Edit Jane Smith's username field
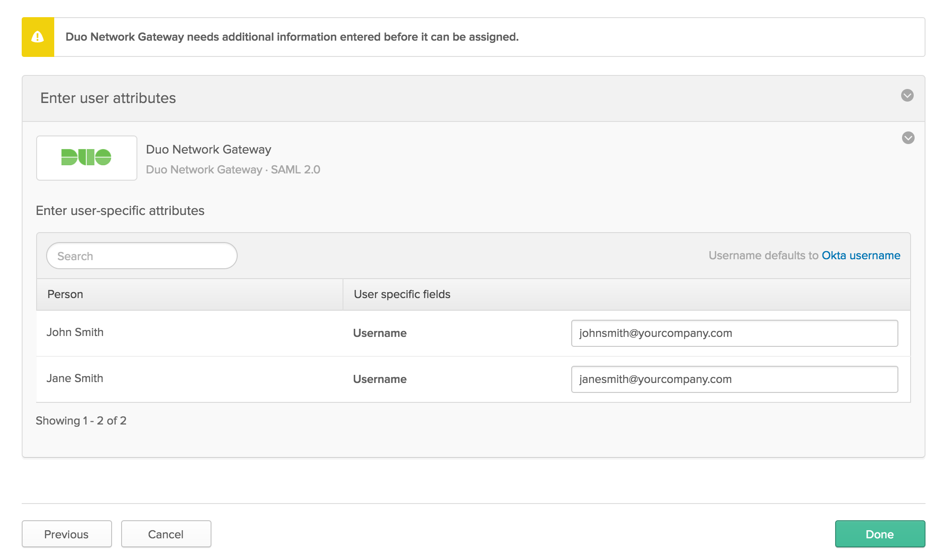The image size is (949, 560). [x=734, y=379]
